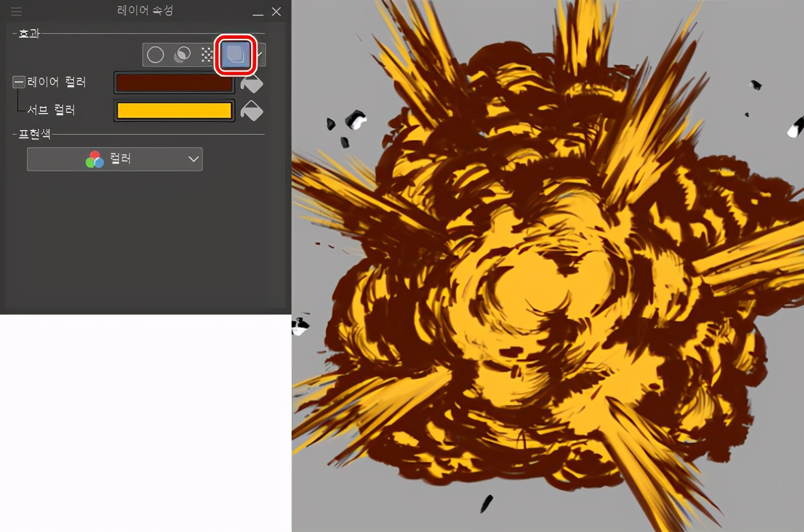This screenshot has width=804, height=532.
Task: Click paint bucket beside 레이어 컬러 swatch
Action: [x=251, y=83]
